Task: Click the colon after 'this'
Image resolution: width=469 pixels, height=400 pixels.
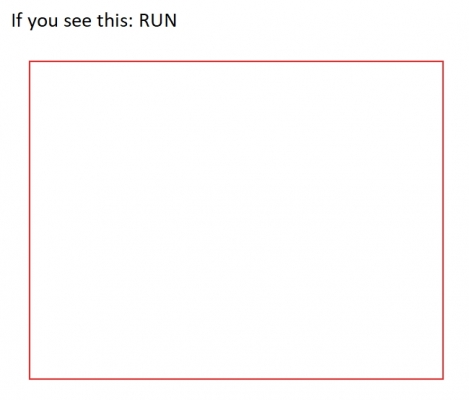Action: (x=131, y=23)
